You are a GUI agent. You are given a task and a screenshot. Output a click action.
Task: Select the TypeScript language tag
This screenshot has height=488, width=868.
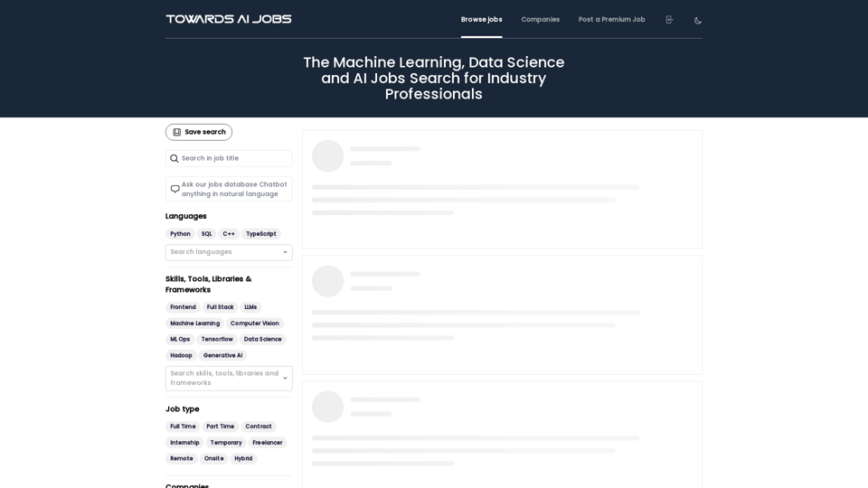click(260, 234)
